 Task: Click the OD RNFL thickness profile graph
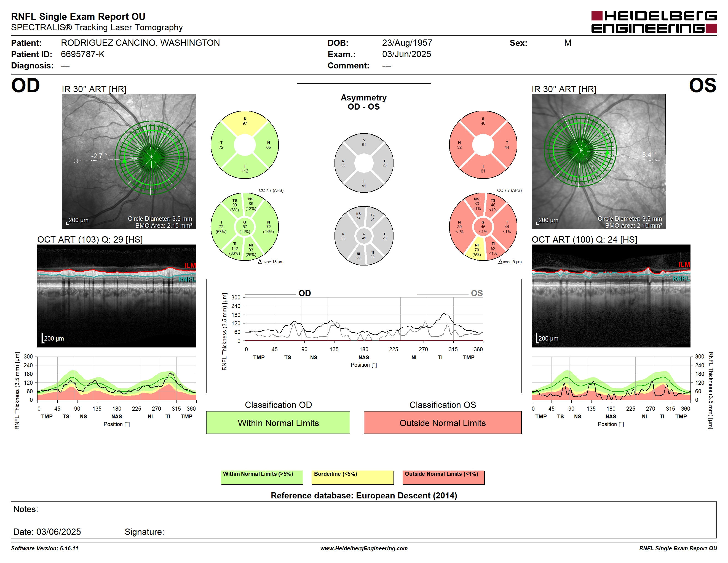(x=117, y=378)
